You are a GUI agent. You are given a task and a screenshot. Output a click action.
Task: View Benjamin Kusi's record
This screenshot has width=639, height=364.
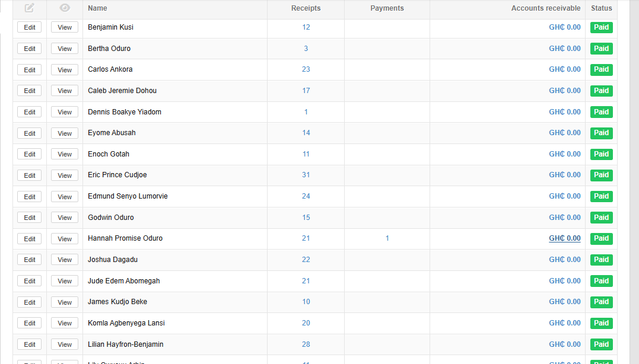click(x=65, y=27)
